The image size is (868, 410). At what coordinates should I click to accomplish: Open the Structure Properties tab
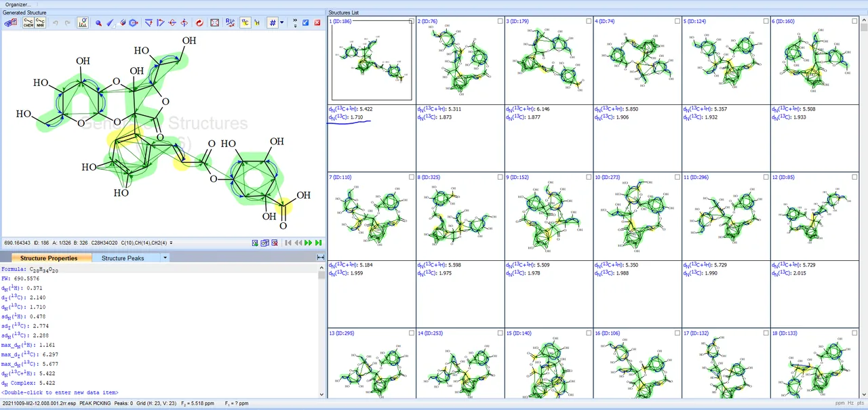click(48, 258)
